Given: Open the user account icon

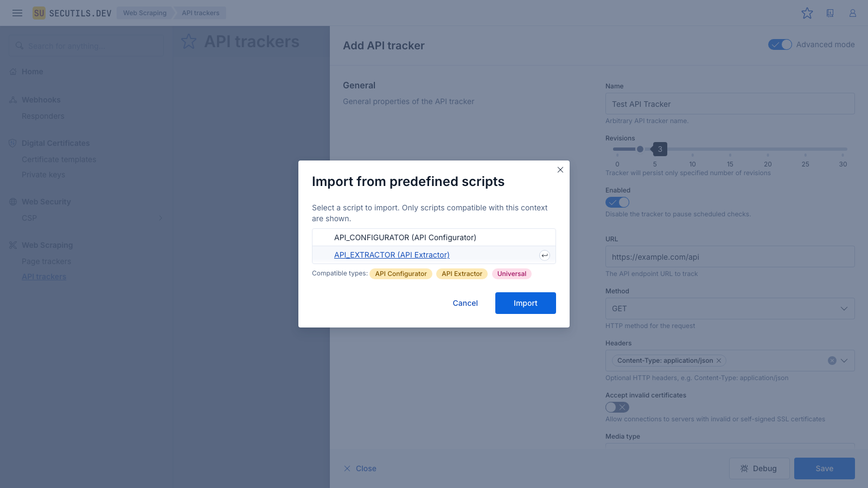Looking at the screenshot, I should pyautogui.click(x=853, y=13).
